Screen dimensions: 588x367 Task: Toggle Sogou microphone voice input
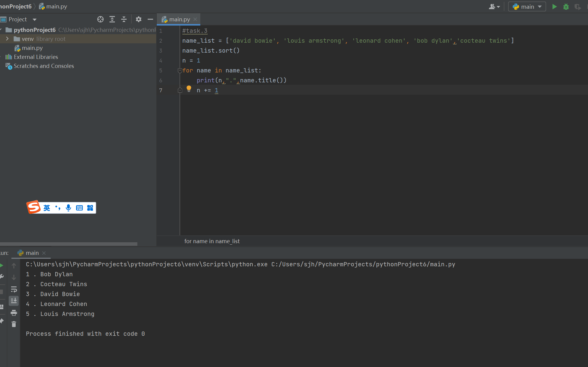click(69, 208)
